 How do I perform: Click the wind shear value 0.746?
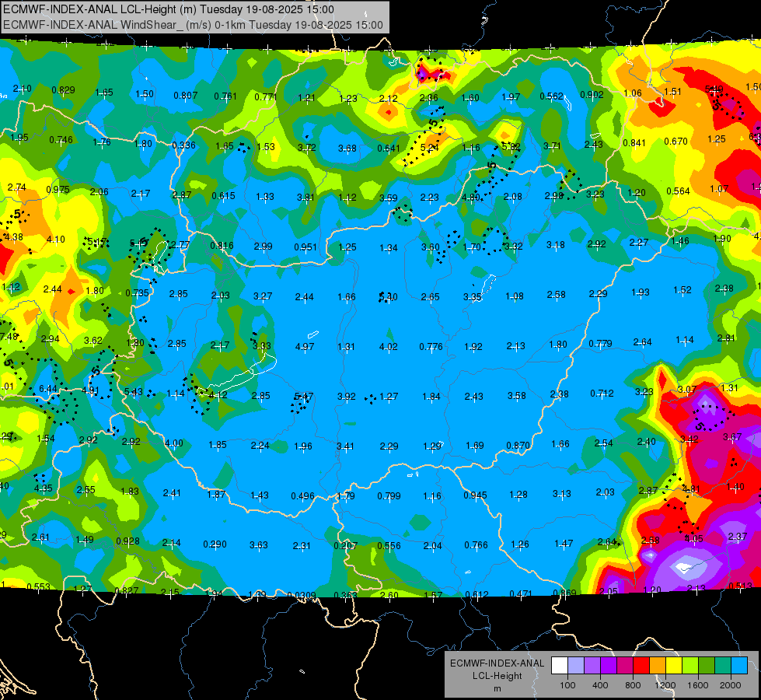61,140
